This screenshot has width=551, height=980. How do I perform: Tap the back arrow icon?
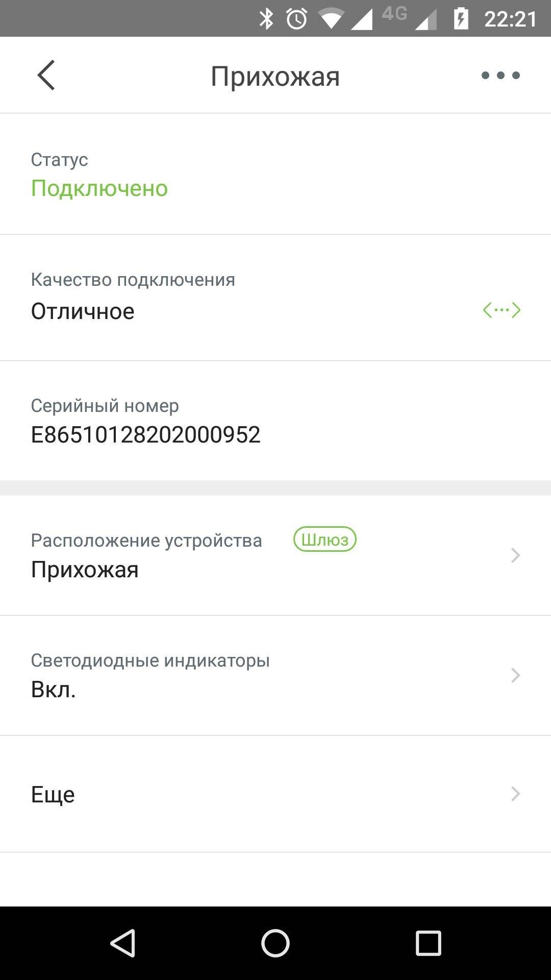click(x=46, y=76)
